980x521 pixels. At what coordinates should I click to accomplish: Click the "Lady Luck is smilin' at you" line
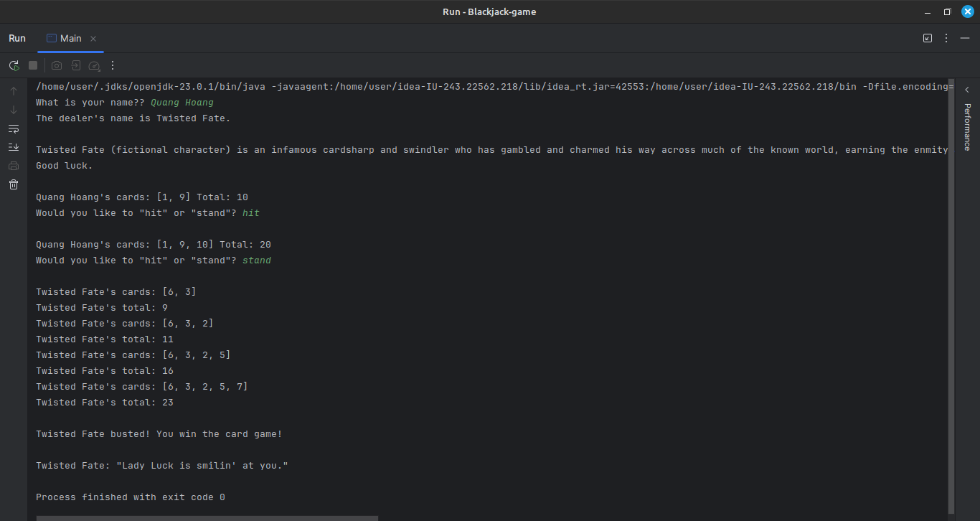coord(162,466)
